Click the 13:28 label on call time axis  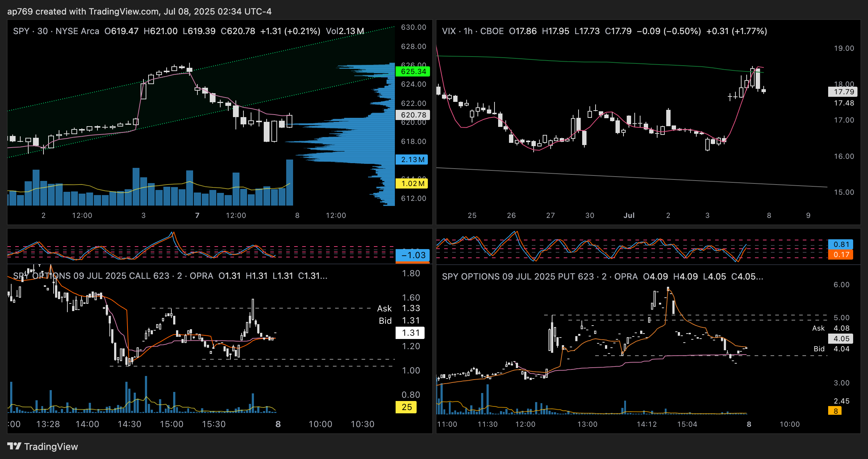pyautogui.click(x=48, y=424)
